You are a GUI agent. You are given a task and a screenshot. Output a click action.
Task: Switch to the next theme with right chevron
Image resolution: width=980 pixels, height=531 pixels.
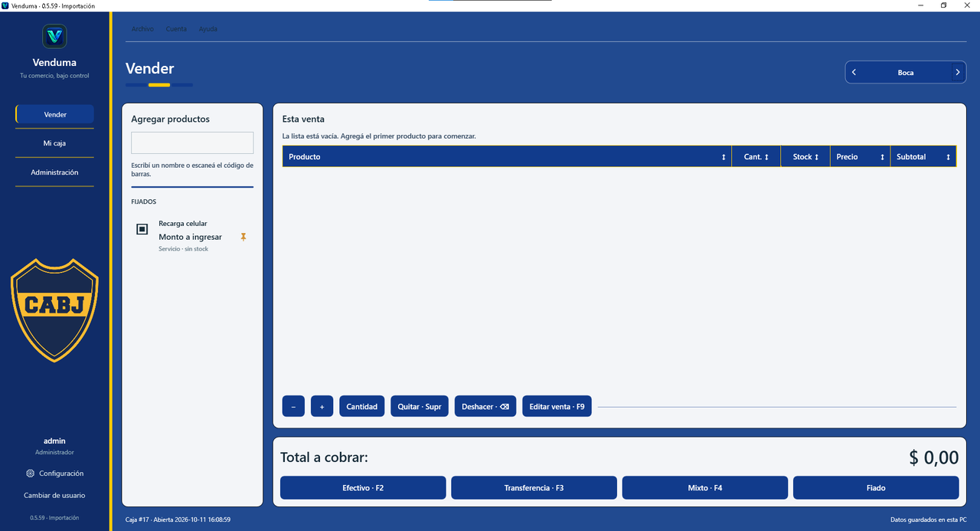click(958, 73)
